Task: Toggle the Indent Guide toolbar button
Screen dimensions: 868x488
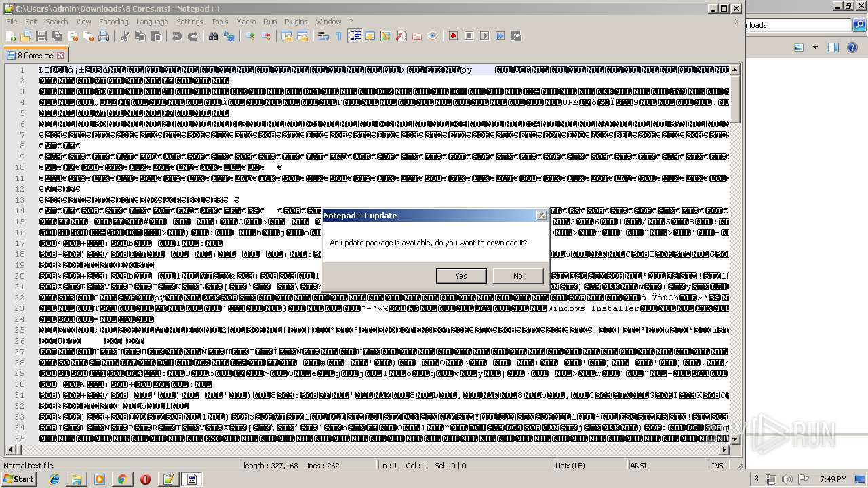Action: [x=355, y=36]
